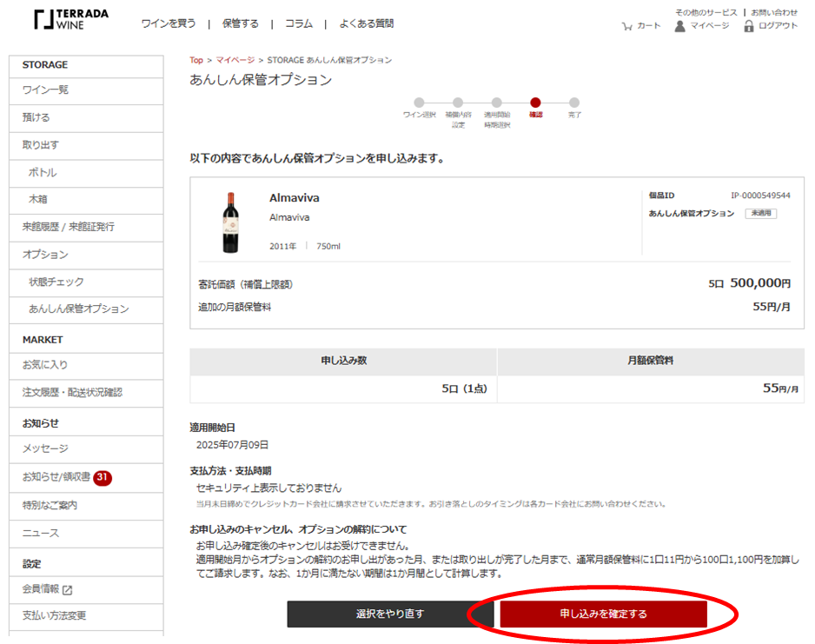This screenshot has height=644, width=815.
Task: Go to マイページ breadcrumb
Action: [235, 60]
